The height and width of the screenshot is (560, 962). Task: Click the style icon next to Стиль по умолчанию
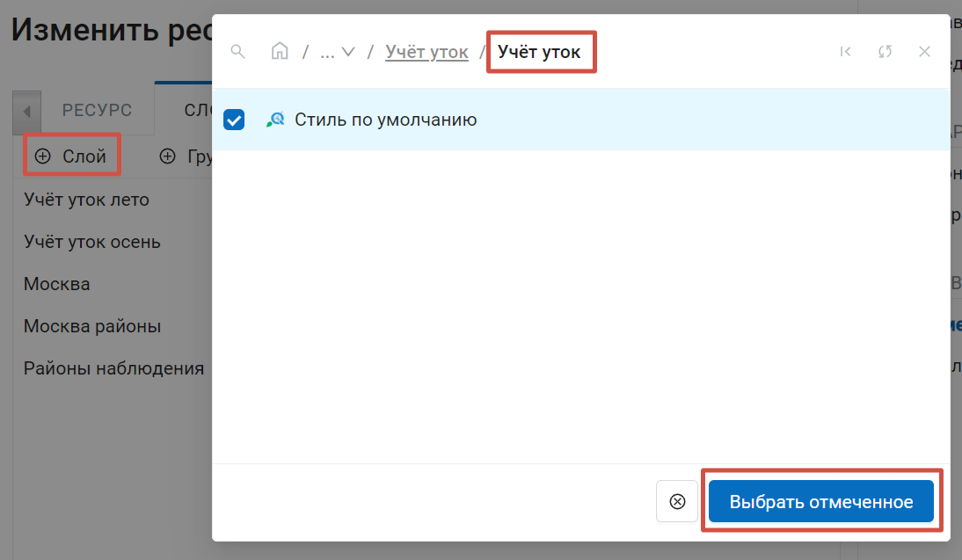coord(275,120)
